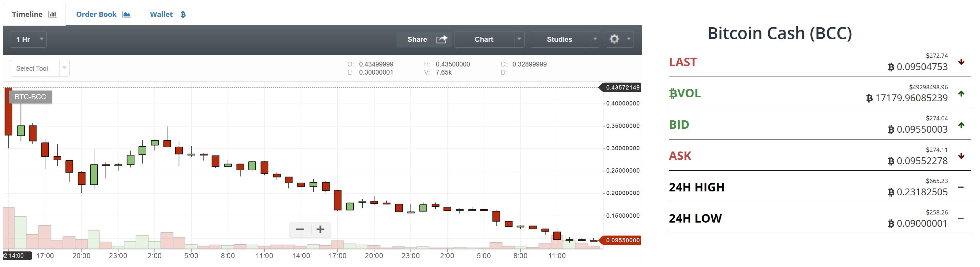Click the last price 0.09504753
This screenshot has height=267, width=980.
click(x=922, y=67)
